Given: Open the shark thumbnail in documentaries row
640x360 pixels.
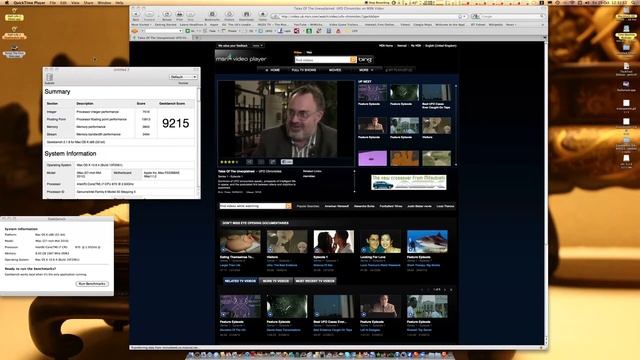Looking at the screenshot, I should tap(427, 241).
